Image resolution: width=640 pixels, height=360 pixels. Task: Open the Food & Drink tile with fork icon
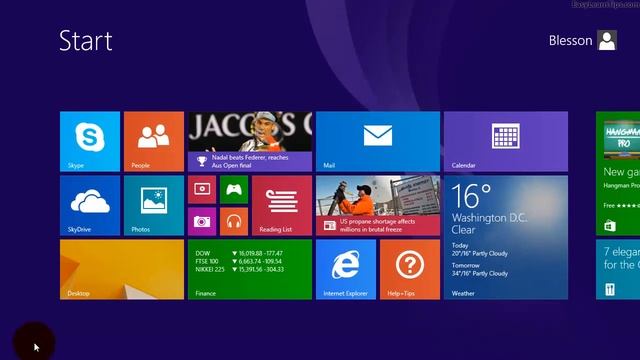pos(618,269)
